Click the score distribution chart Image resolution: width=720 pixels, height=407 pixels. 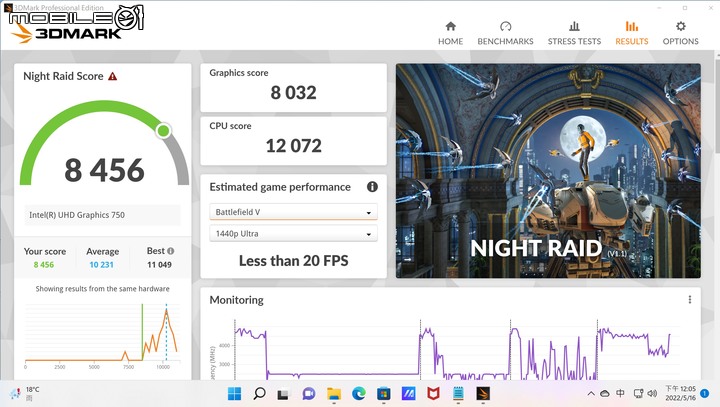click(102, 335)
